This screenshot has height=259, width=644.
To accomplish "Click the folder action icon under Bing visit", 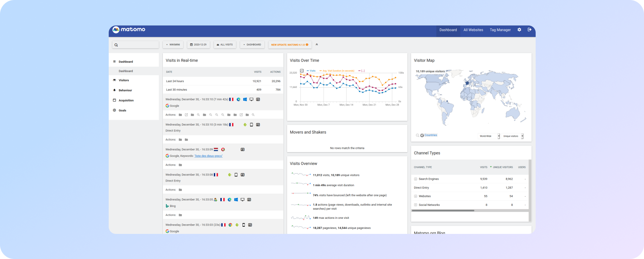I will pyautogui.click(x=180, y=215).
